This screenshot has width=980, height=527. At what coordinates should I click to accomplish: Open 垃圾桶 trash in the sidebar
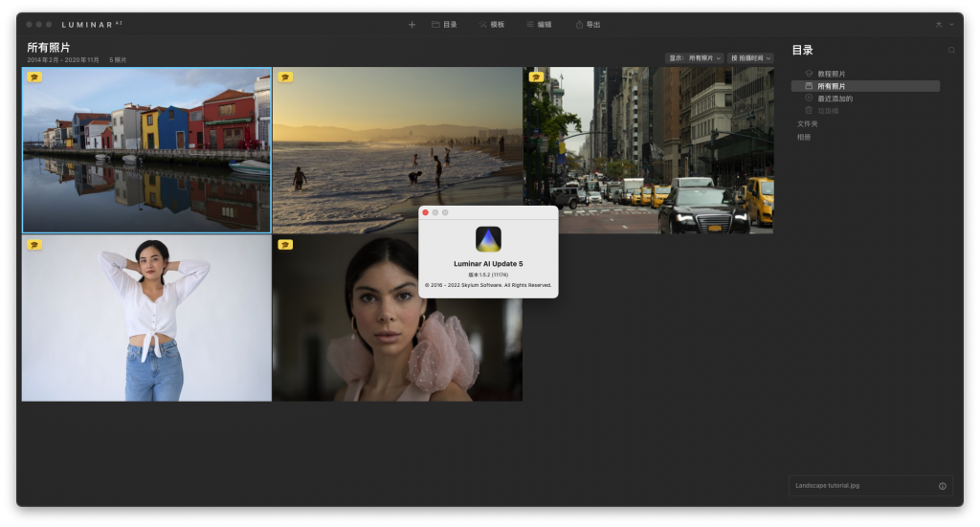point(865,111)
